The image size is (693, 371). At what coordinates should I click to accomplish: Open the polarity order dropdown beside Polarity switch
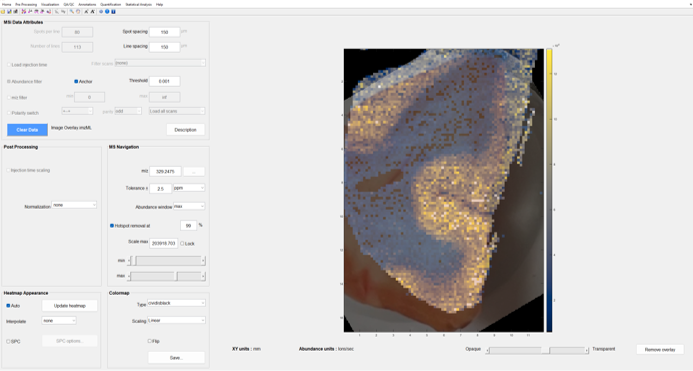pos(77,111)
